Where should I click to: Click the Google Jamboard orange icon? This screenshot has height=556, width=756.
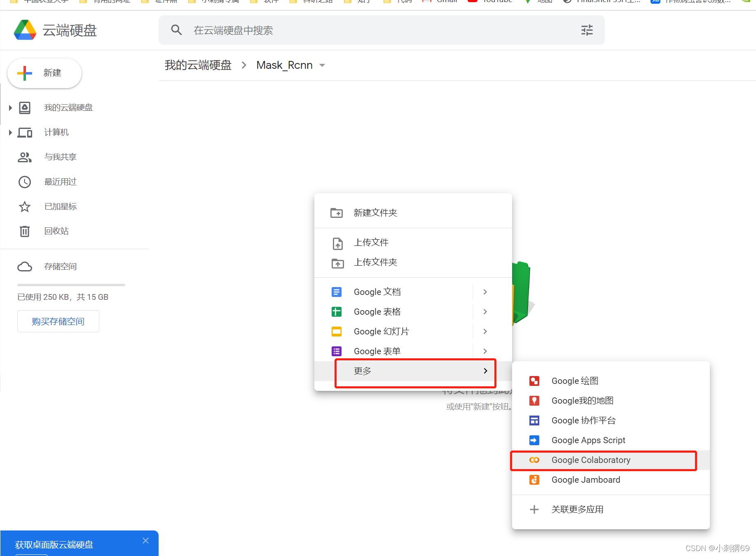tap(534, 480)
